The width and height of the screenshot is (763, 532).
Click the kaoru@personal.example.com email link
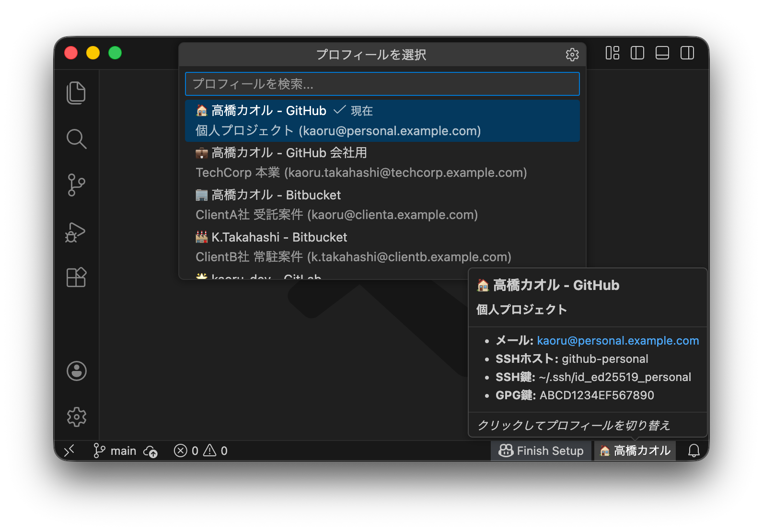618,341
